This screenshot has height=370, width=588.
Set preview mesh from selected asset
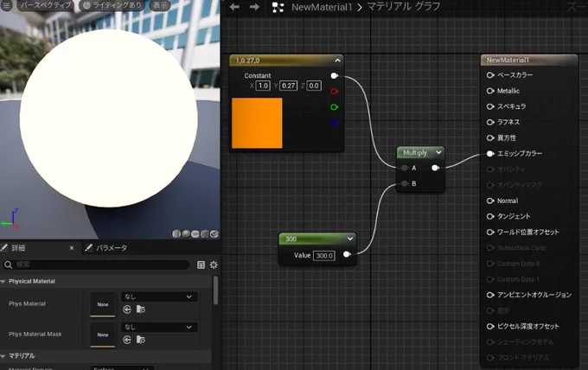214,234
